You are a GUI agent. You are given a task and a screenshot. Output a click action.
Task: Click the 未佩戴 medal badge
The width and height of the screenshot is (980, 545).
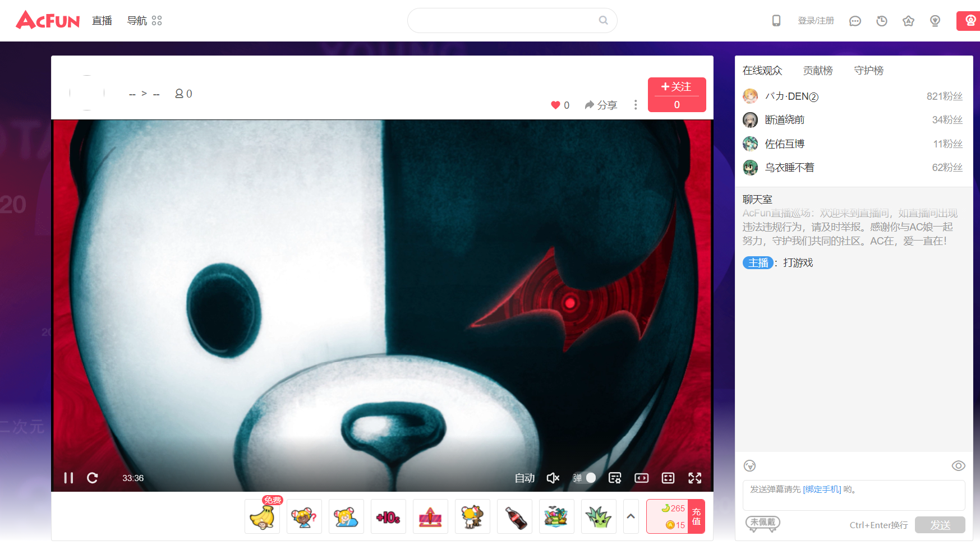pyautogui.click(x=763, y=523)
